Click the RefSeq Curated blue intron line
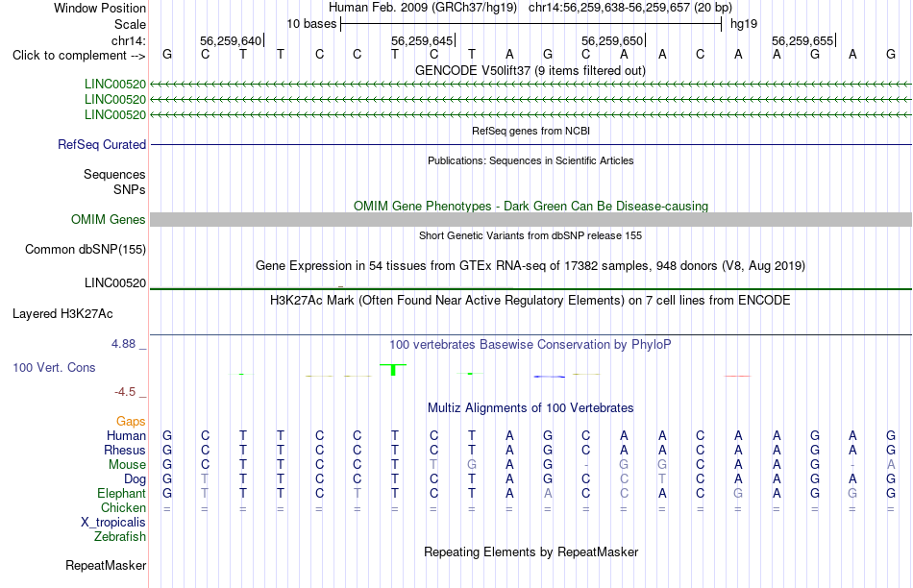913x588 pixels. coord(531,144)
